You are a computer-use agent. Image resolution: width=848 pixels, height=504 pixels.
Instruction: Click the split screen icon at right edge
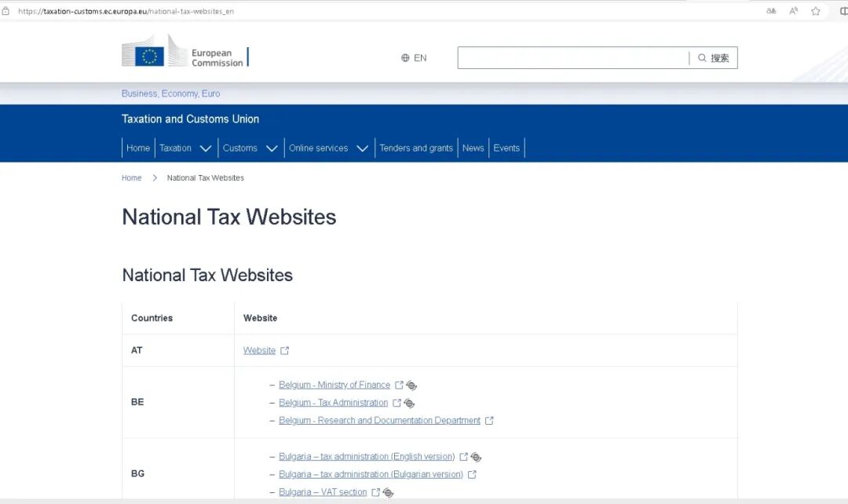click(x=843, y=11)
